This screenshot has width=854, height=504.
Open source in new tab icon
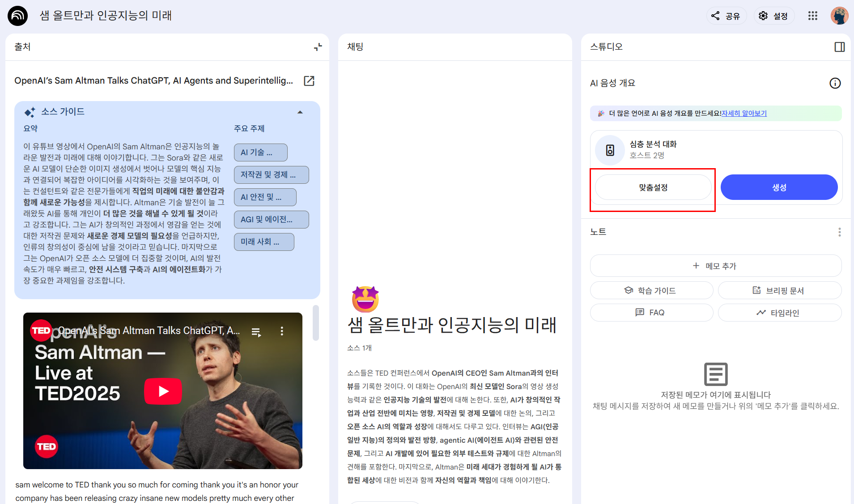309,81
